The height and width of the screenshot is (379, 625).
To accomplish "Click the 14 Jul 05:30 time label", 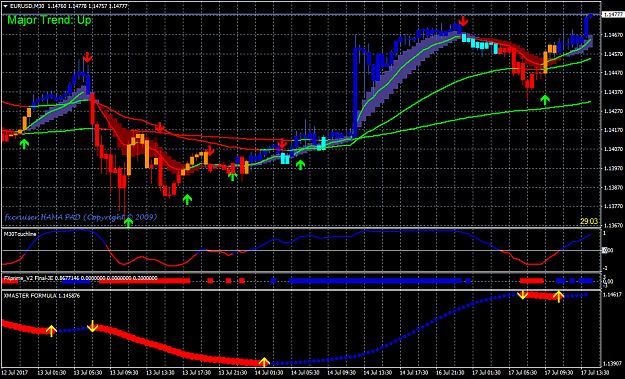I will point(304,373).
